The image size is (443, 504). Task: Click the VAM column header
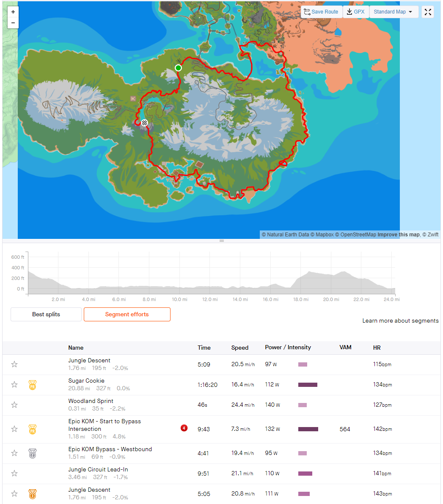pyautogui.click(x=345, y=347)
